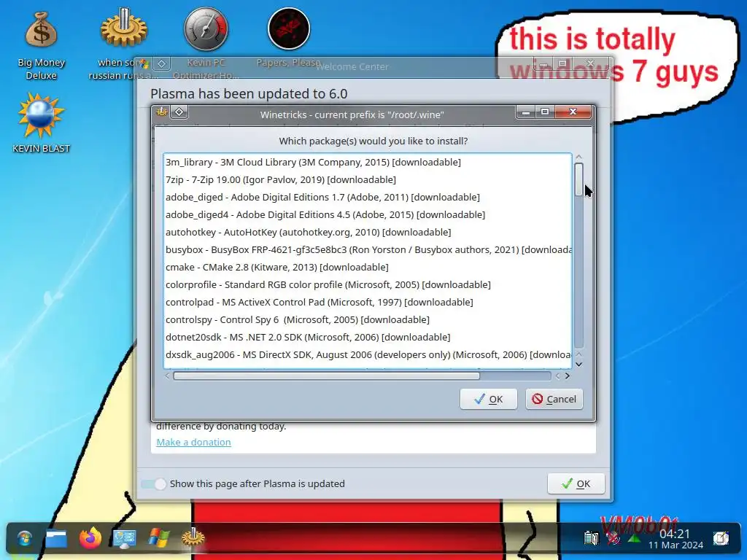Open clock showing 04:21 in taskbar
The height and width of the screenshot is (560, 747).
676,539
